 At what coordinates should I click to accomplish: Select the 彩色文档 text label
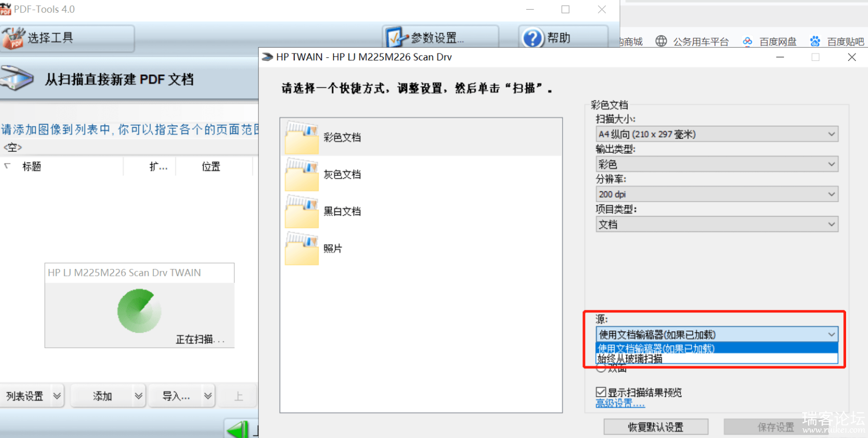pyautogui.click(x=342, y=137)
